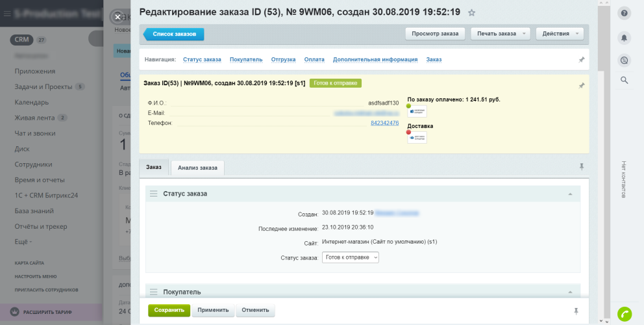The image size is (644, 325).
Task: Click drag handle of Статус заказа section
Action: [x=154, y=194]
